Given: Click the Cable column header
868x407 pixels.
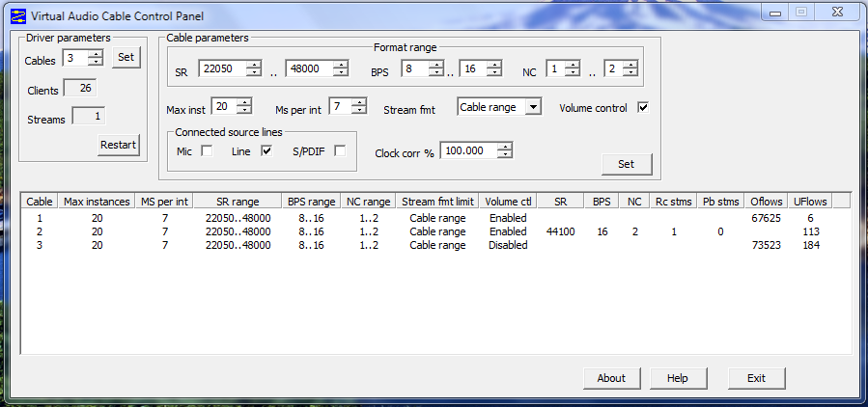Looking at the screenshot, I should [x=40, y=202].
